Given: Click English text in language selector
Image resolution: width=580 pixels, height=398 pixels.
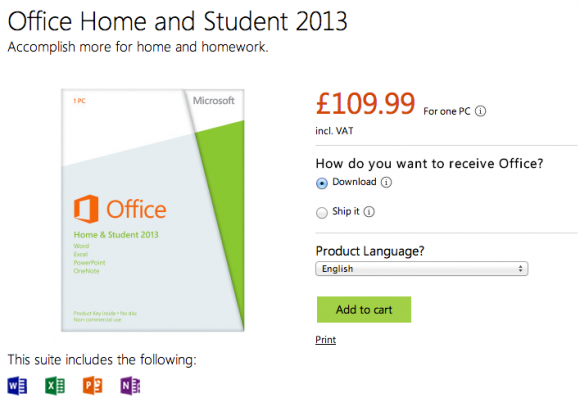Looking at the screenshot, I should (337, 269).
